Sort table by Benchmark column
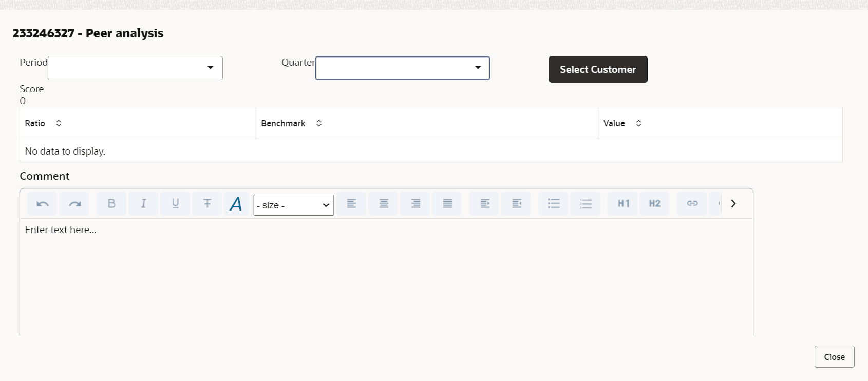The width and height of the screenshot is (868, 381). click(x=319, y=123)
